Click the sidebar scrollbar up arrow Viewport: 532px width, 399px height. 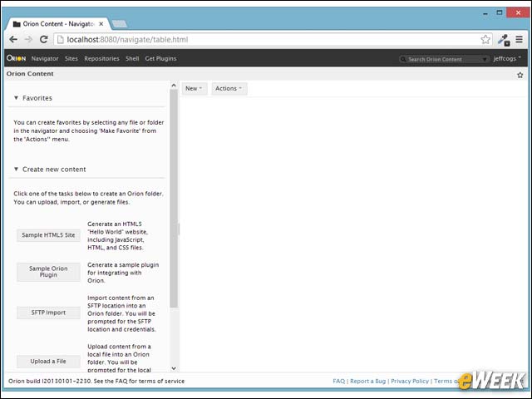pyautogui.click(x=174, y=85)
